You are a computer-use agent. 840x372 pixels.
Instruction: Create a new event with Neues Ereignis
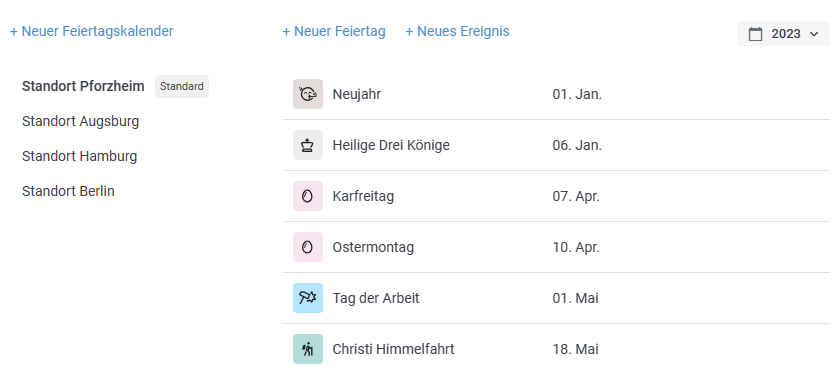pos(457,31)
